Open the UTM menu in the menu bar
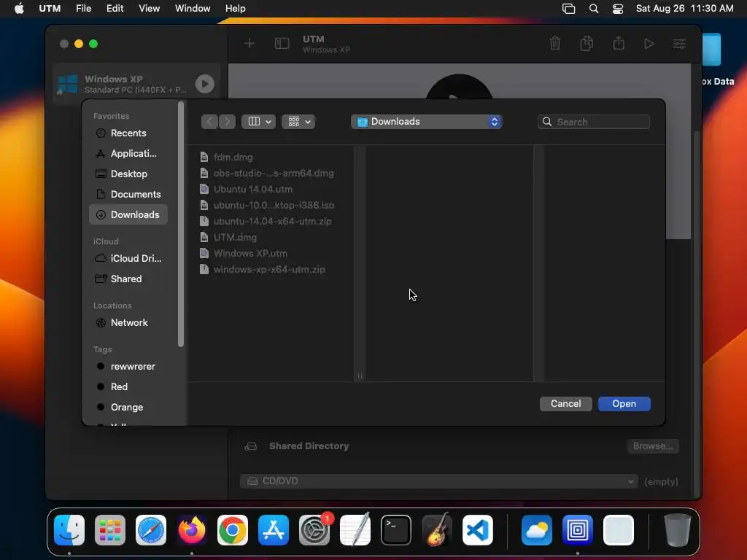The width and height of the screenshot is (747, 560). click(x=50, y=9)
